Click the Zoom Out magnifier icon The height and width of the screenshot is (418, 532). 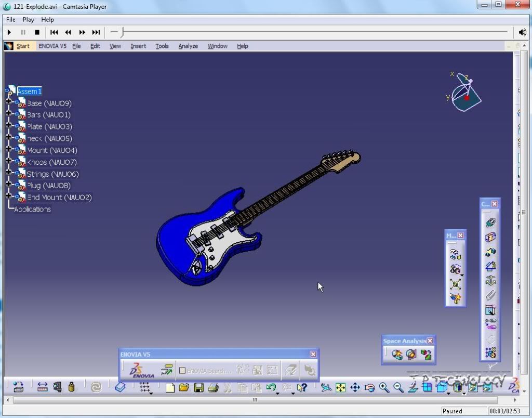(x=398, y=387)
